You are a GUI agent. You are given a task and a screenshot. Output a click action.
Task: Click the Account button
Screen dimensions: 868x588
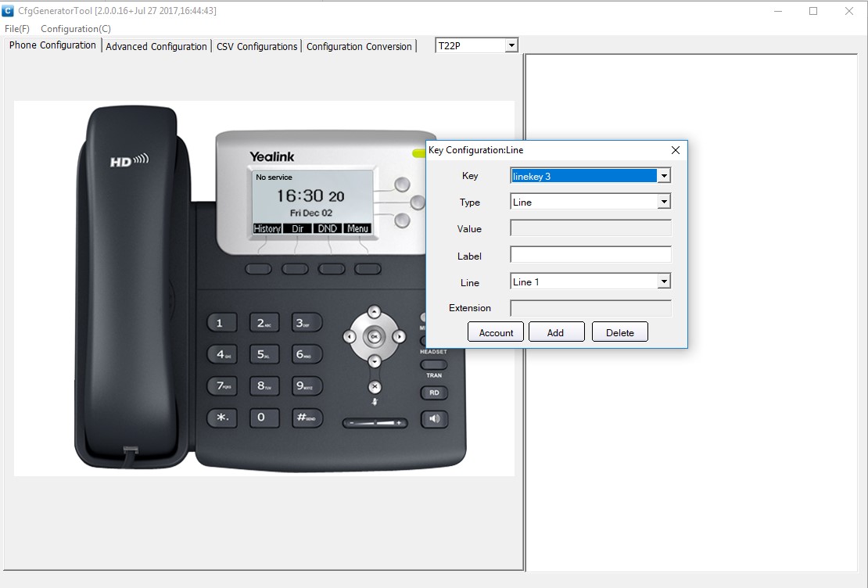496,332
